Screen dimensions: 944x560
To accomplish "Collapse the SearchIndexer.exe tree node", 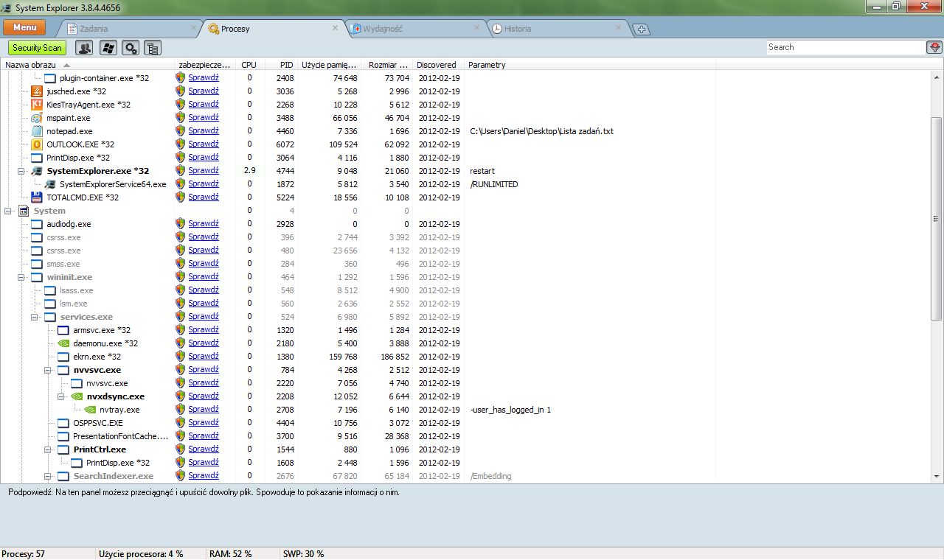I will point(48,476).
